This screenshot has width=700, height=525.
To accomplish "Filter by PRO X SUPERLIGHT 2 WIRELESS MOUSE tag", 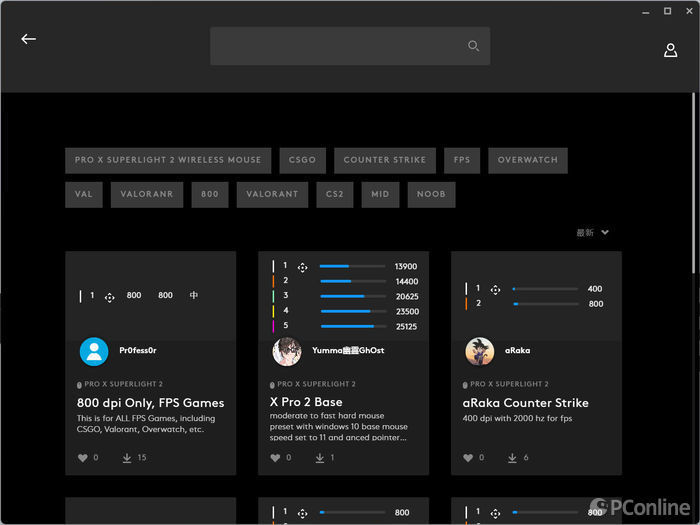I will [x=168, y=160].
